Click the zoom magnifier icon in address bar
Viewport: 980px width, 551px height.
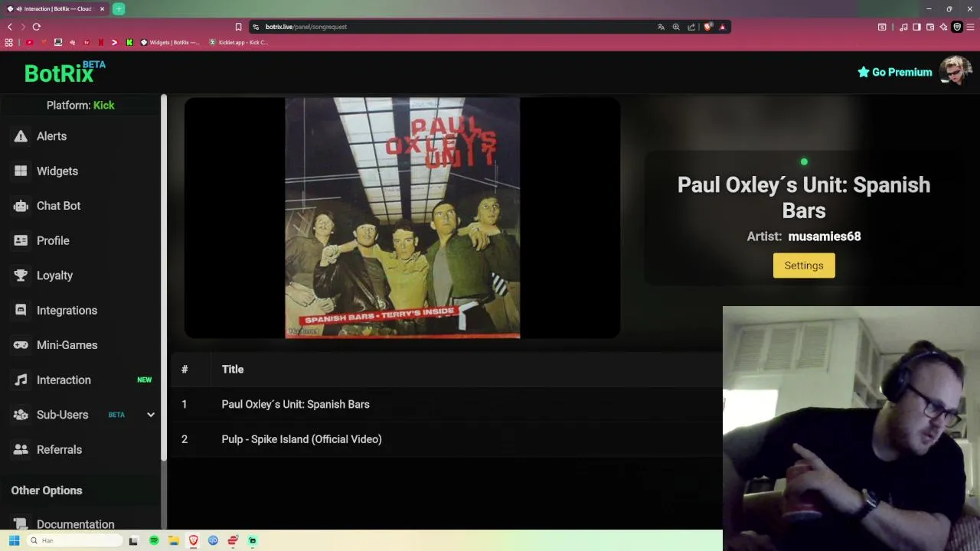click(x=676, y=27)
